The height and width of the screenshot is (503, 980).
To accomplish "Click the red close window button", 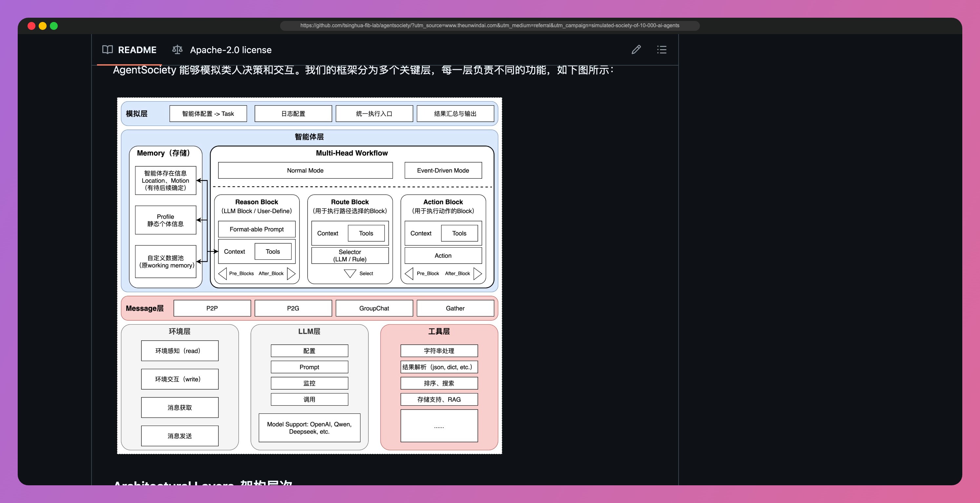I will (31, 26).
